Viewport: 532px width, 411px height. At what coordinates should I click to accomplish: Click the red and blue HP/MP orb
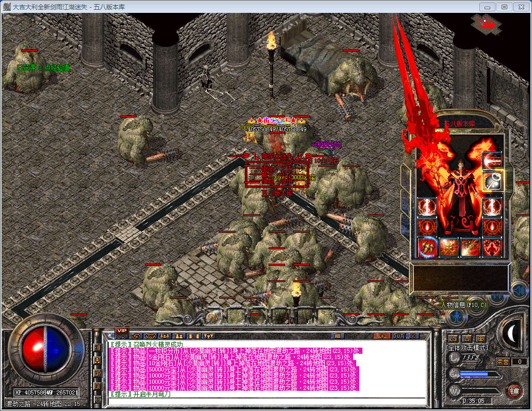click(45, 349)
